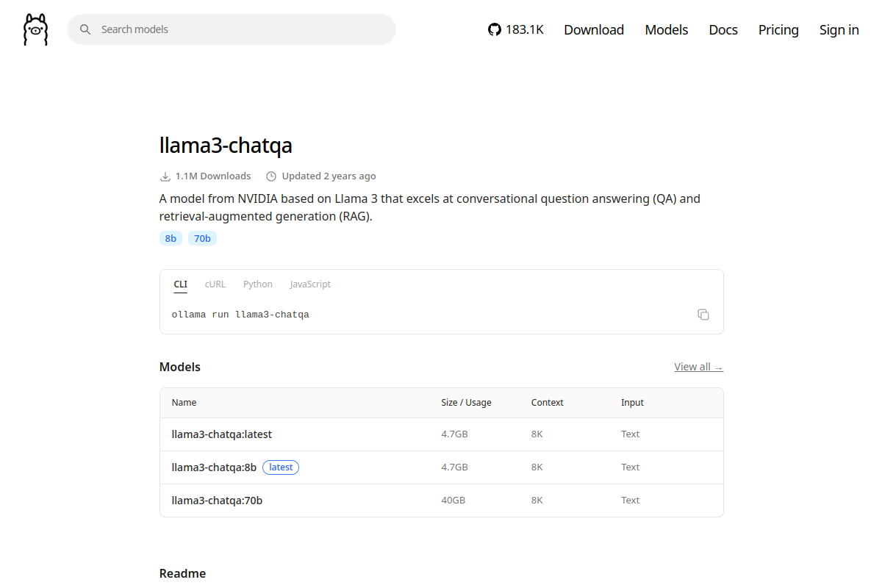882x588 pixels.
Task: Open the GitHub 183.1K link
Action: [x=516, y=29]
